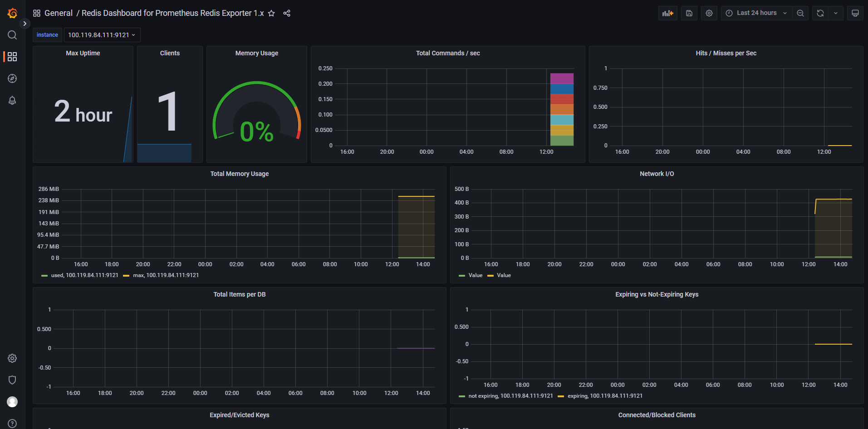
Task: Click the dashboard grid icon beside General
Action: pos(37,13)
